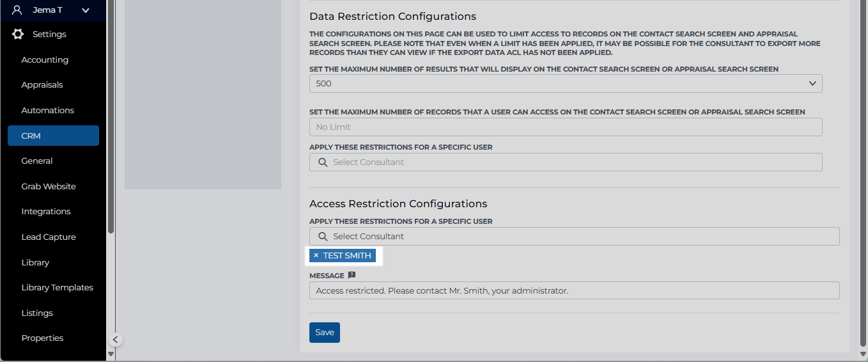
Task: Click the Save button
Action: pyautogui.click(x=325, y=332)
